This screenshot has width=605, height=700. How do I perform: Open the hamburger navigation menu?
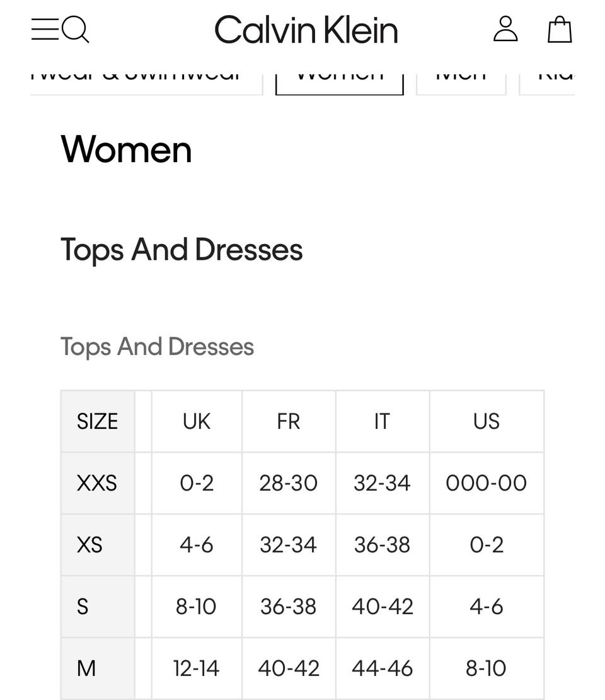pos(45,29)
